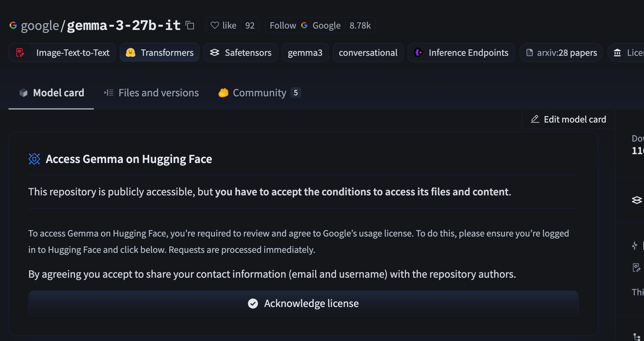The width and height of the screenshot is (644, 341).
Task: Open the Safetensors tag
Action: tap(241, 52)
